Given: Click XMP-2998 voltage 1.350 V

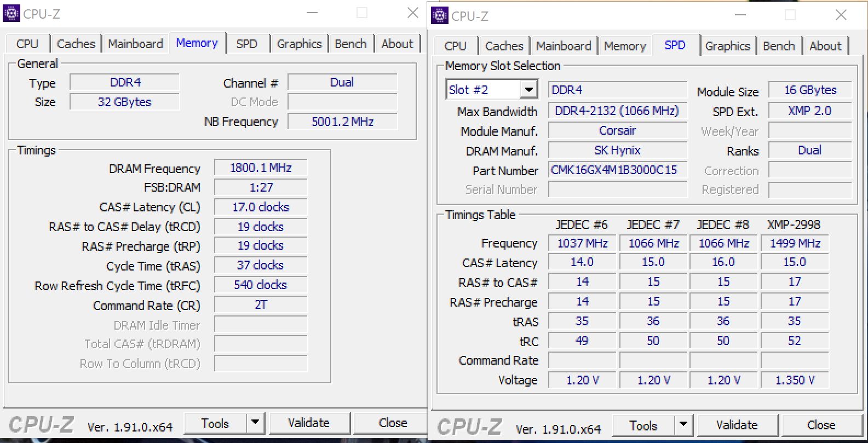Looking at the screenshot, I should [x=795, y=380].
